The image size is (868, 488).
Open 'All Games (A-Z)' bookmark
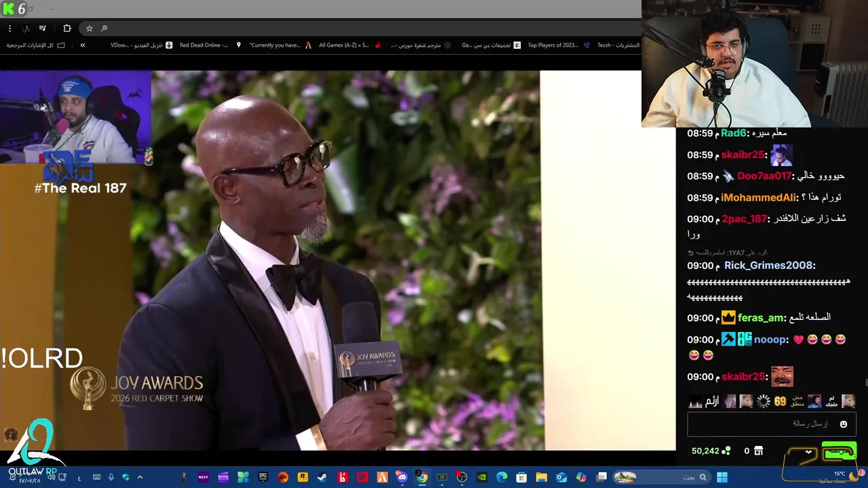click(349, 45)
